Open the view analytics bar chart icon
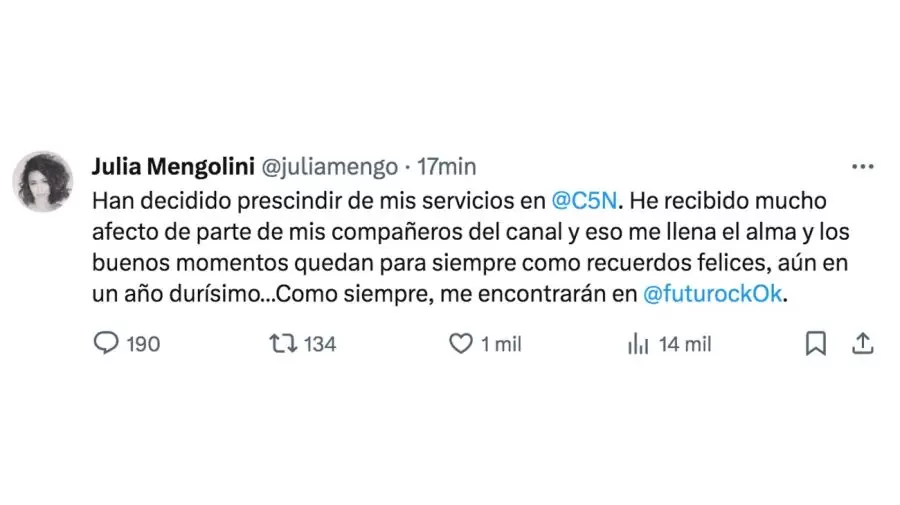 637,344
